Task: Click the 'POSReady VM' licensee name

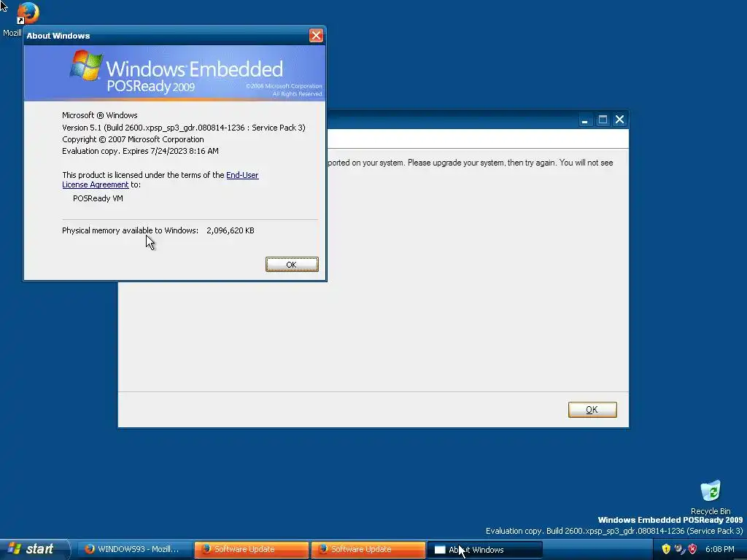Action: pos(98,198)
